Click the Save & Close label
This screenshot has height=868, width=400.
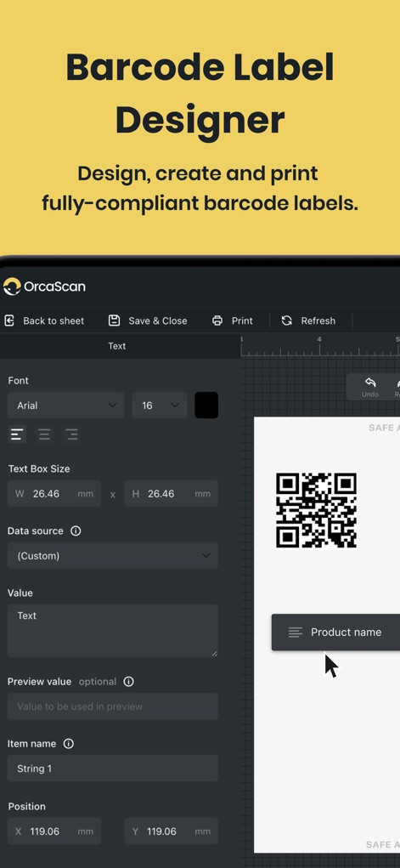[158, 321]
